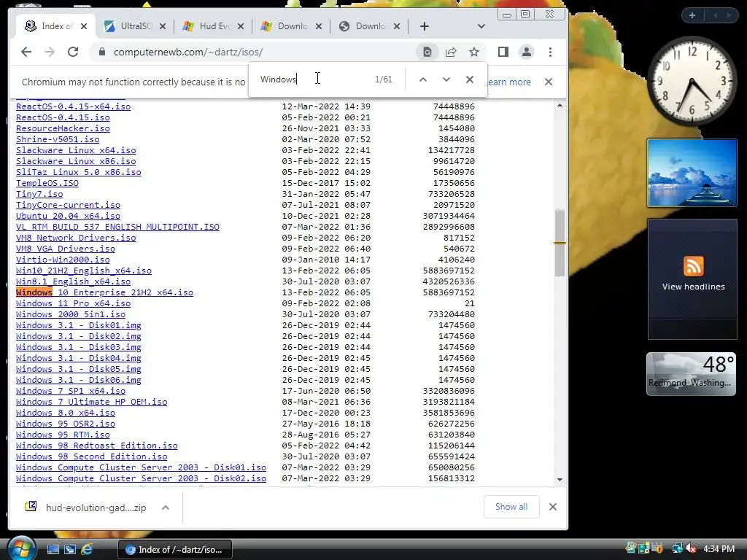Click the scrollbar up arrow
Viewport: 747px width, 560px height.
[560, 105]
